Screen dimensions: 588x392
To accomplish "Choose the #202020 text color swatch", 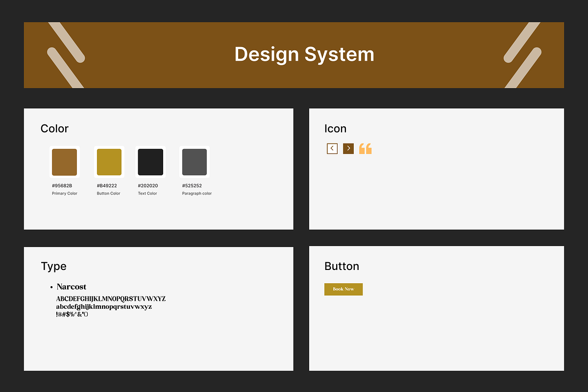I will [x=150, y=162].
